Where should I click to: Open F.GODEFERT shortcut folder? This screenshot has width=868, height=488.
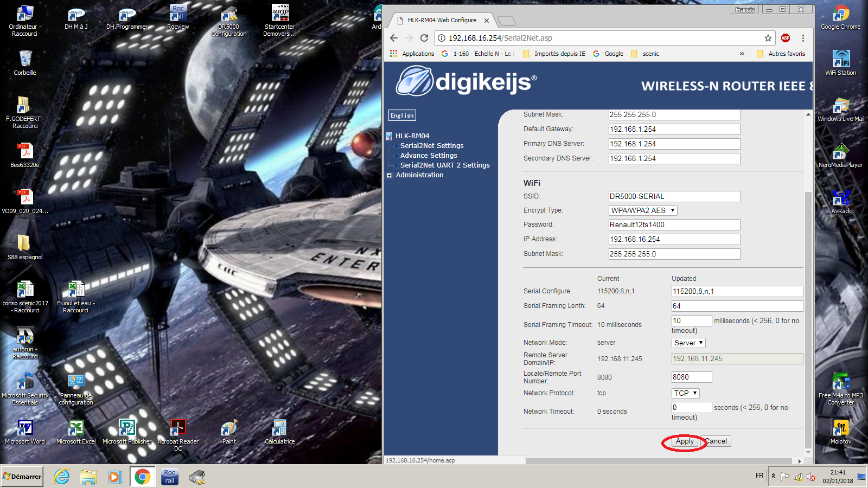[x=25, y=113]
